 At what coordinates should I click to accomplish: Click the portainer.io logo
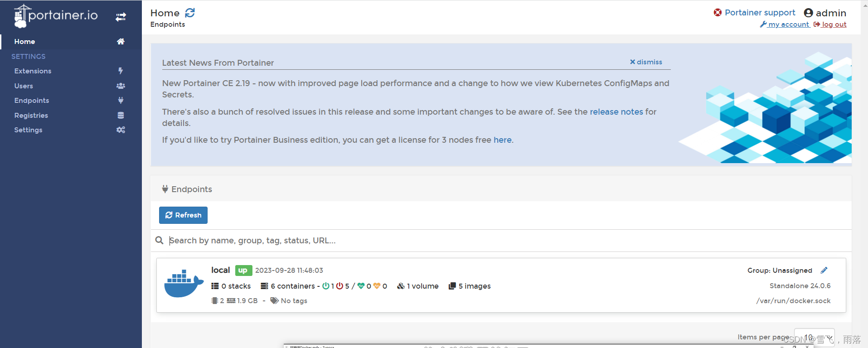(56, 16)
